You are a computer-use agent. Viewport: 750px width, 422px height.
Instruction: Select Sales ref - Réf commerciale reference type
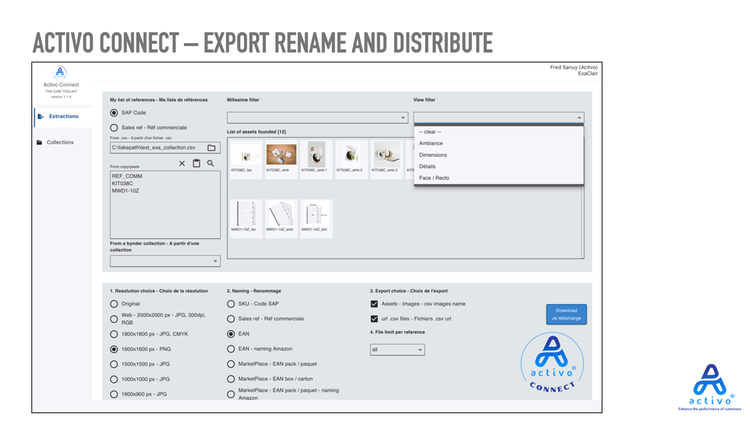[x=114, y=128]
